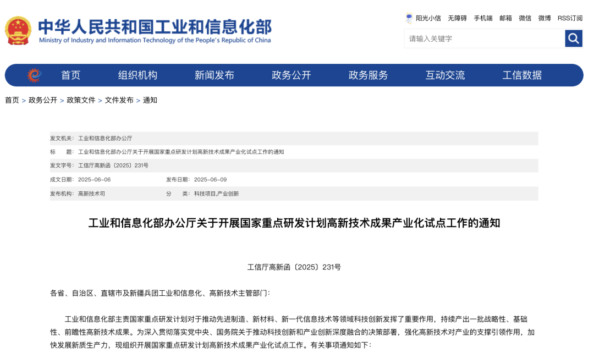Click the 阳光小信 robot icon

click(409, 18)
